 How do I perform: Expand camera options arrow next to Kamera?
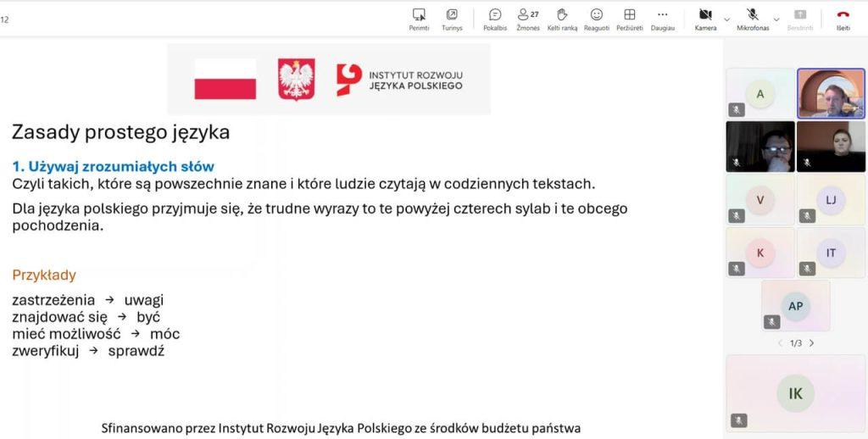[x=726, y=18]
